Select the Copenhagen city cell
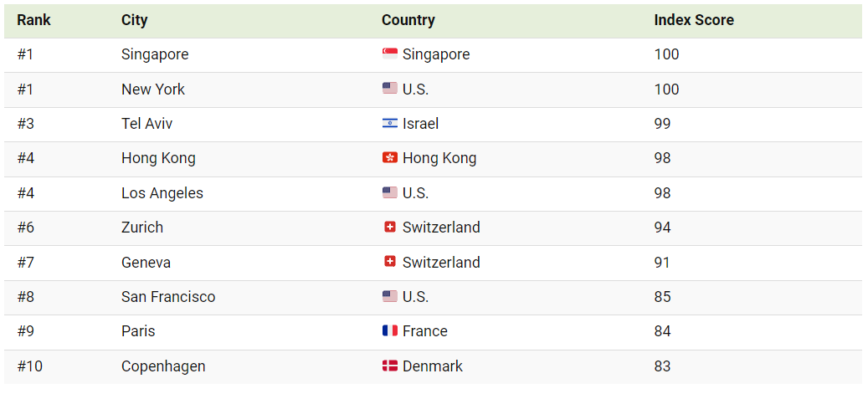Viewport: 868px width, 399px height. pyautogui.click(x=163, y=366)
